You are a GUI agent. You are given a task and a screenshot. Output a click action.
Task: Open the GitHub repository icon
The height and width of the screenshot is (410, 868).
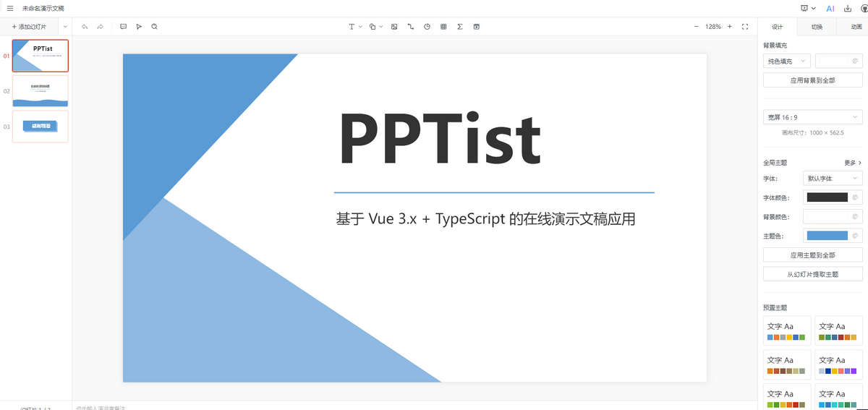click(x=864, y=8)
